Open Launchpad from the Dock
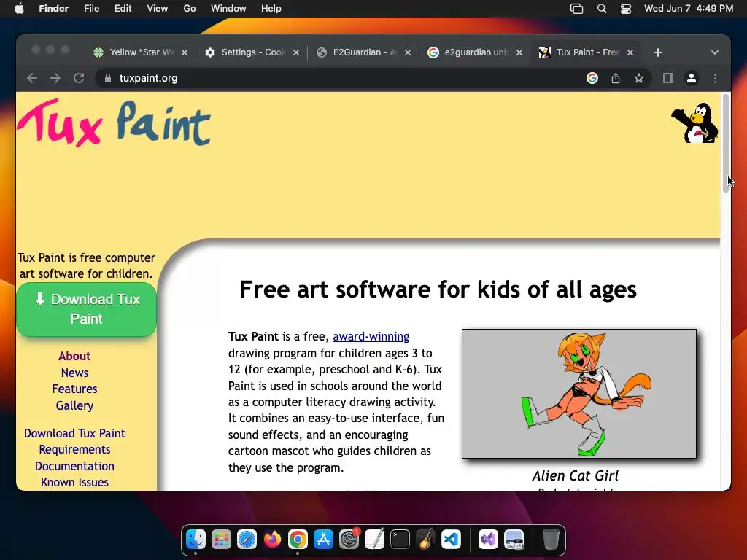Screen dimensions: 747x560 [221, 540]
